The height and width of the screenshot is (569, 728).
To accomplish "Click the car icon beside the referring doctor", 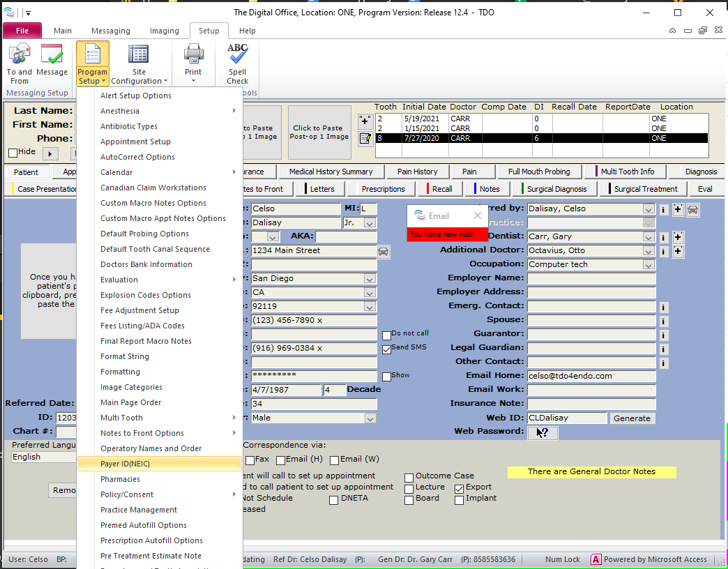I will (692, 209).
